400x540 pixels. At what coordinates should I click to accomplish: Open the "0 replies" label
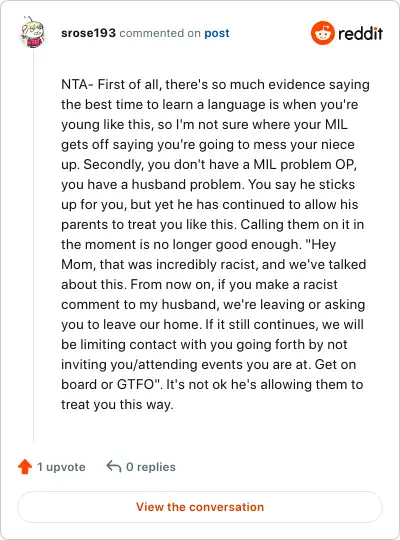tap(151, 467)
